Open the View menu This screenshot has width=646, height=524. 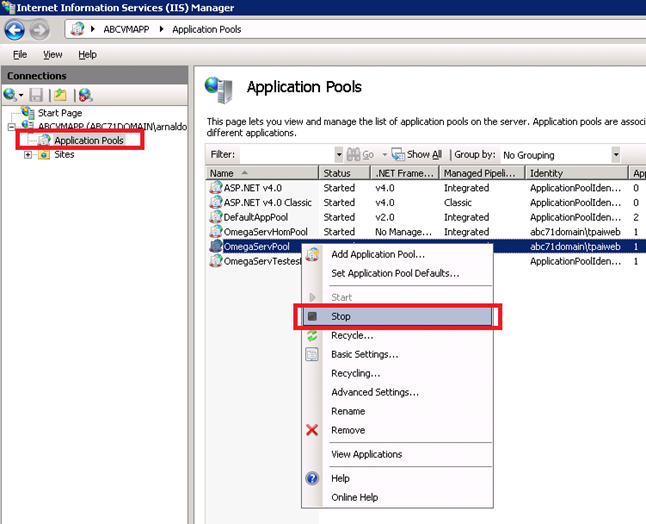[53, 54]
